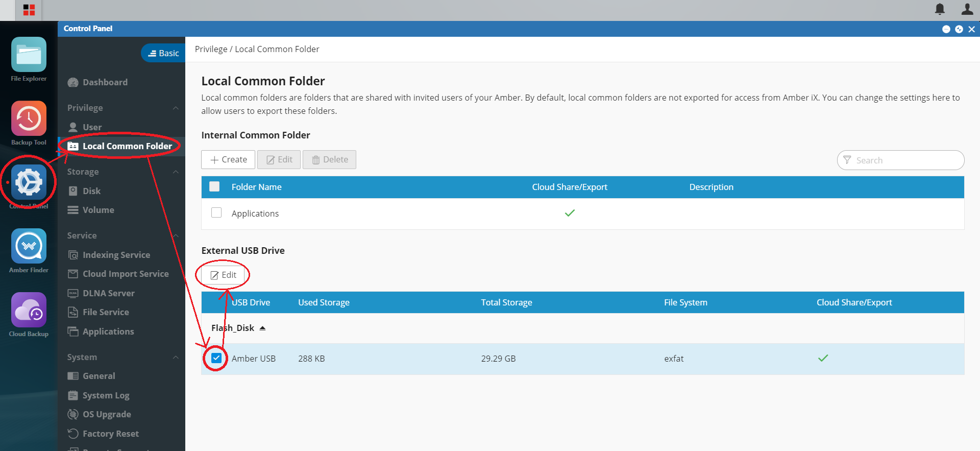The height and width of the screenshot is (451, 980).
Task: Click Edit under External USB Drive
Action: [x=223, y=275]
